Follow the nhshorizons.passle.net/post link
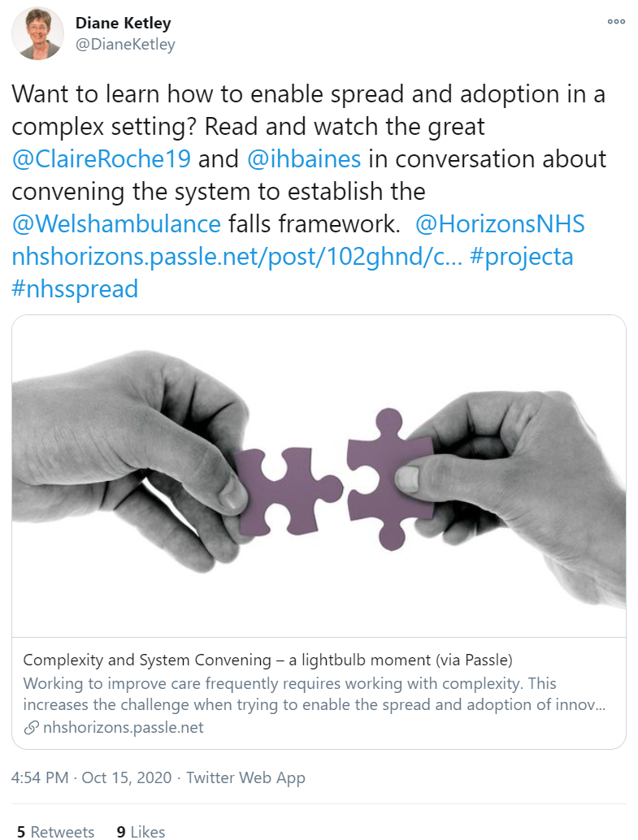 (x=237, y=257)
